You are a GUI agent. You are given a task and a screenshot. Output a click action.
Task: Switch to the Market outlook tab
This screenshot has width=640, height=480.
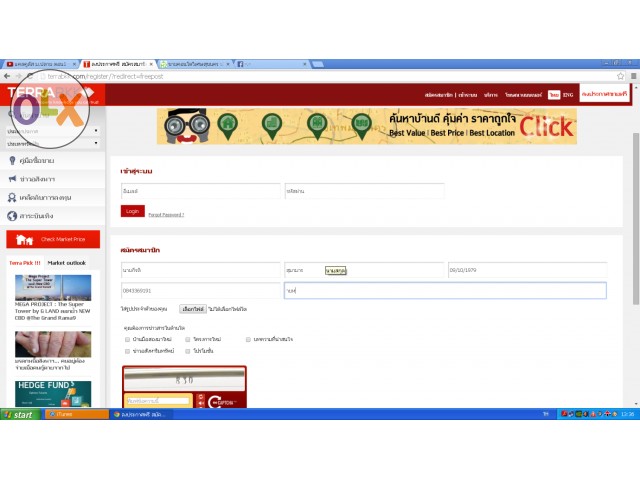tap(67, 263)
